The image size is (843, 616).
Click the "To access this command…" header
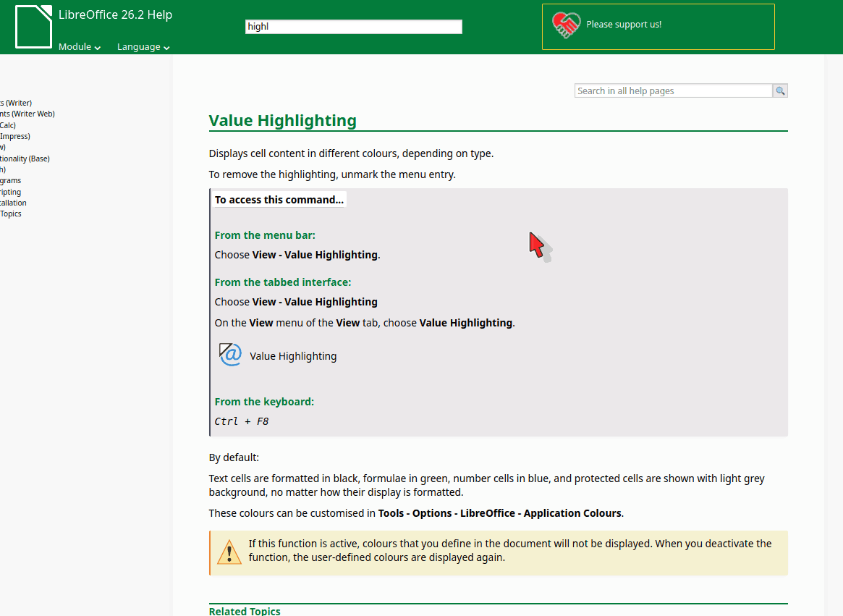pyautogui.click(x=279, y=200)
